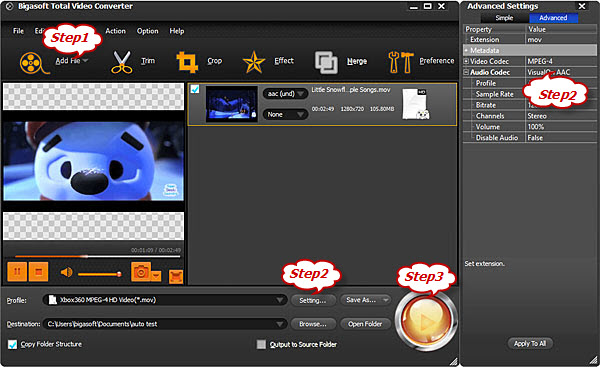This screenshot has width=600, height=367.
Task: Click the Add File film reel icon
Action: [34, 63]
